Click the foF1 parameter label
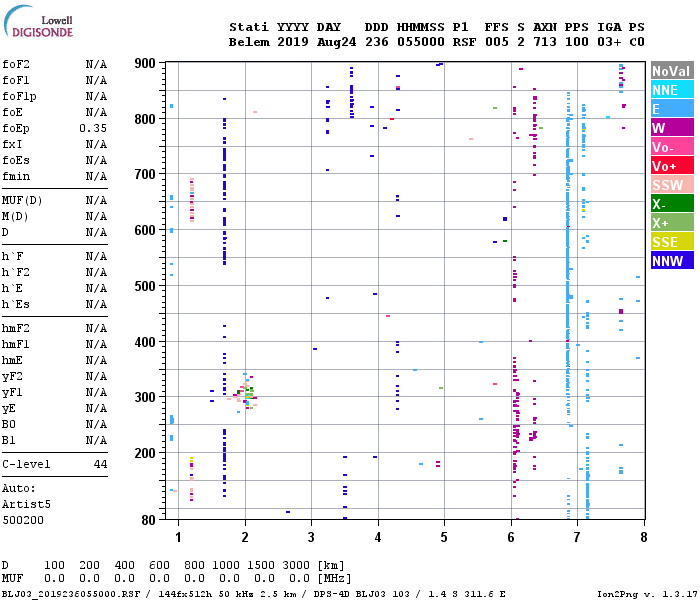 [x=16, y=80]
